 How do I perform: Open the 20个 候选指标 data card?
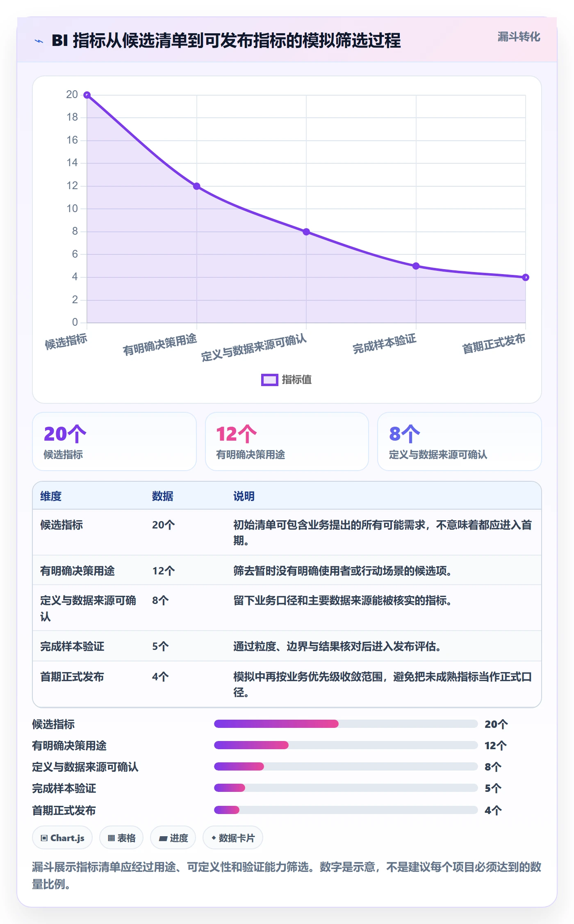114,441
